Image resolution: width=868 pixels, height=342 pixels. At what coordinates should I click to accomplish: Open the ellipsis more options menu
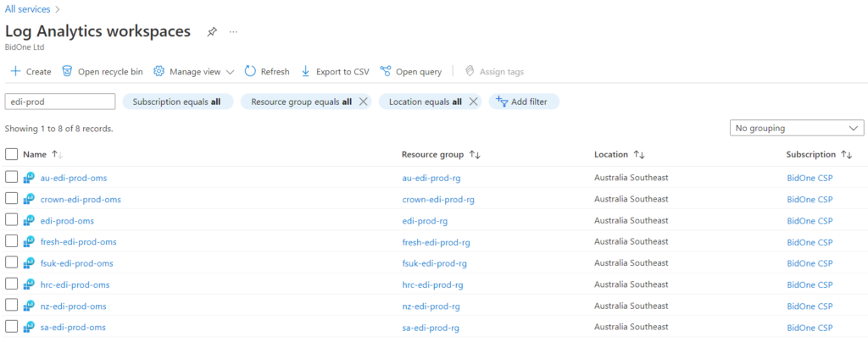click(x=233, y=32)
